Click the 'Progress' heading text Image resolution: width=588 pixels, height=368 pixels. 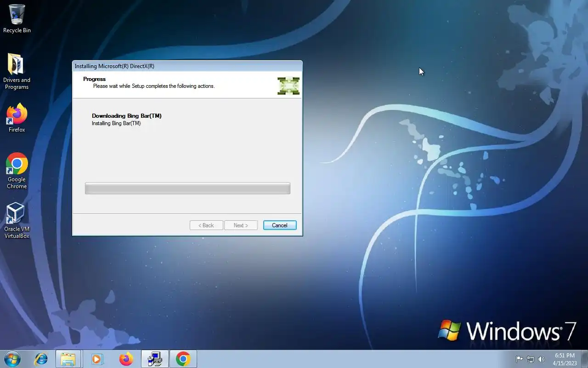point(95,79)
